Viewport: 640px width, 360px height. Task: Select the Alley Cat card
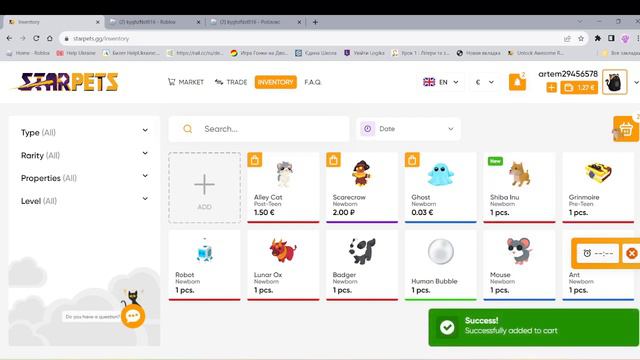pyautogui.click(x=283, y=187)
